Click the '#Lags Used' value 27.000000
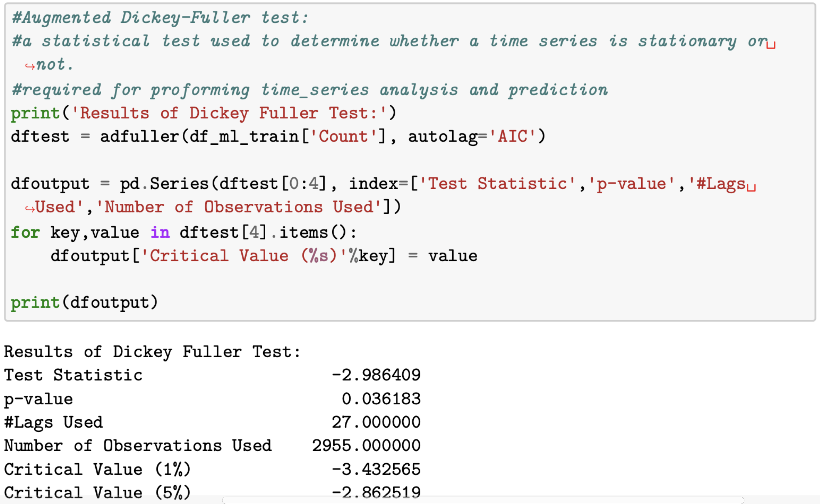The width and height of the screenshot is (820, 504). click(x=376, y=422)
